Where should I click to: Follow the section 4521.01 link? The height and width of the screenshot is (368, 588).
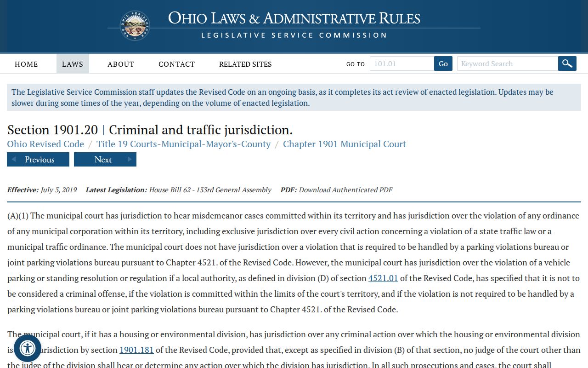coord(383,278)
